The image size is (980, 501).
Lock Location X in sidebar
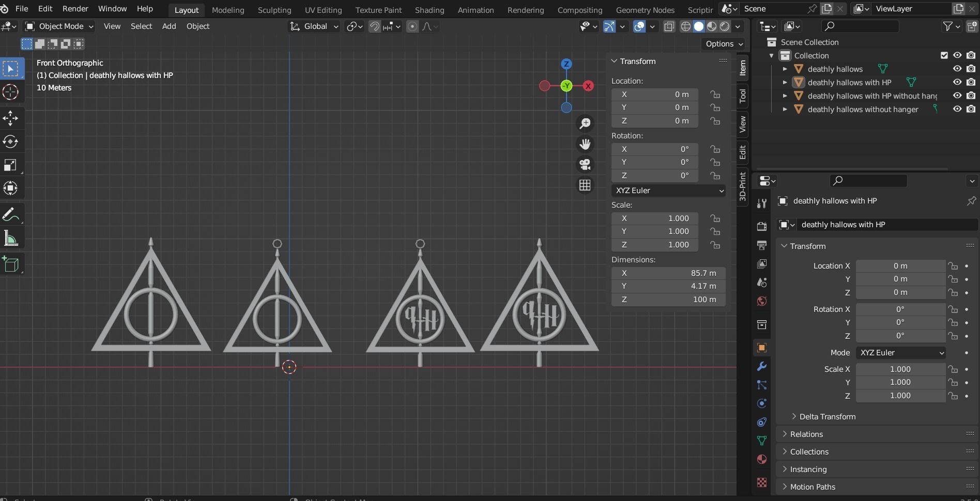(715, 95)
